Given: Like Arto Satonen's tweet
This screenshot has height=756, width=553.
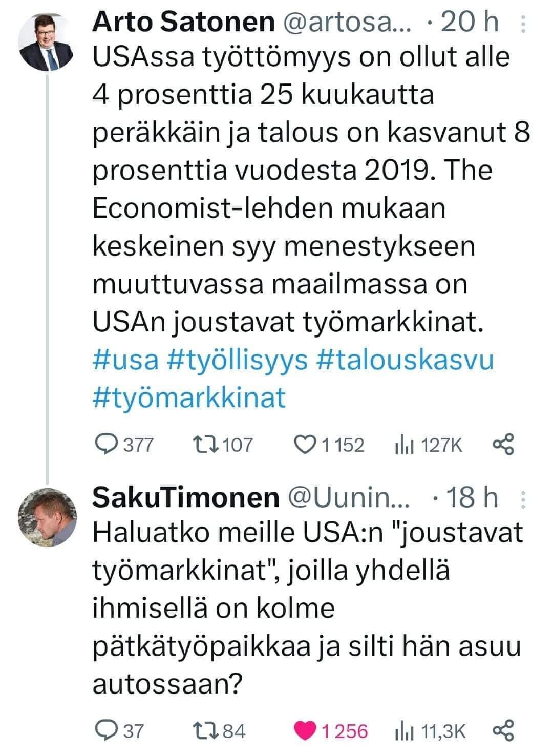Looking at the screenshot, I should coord(307,445).
